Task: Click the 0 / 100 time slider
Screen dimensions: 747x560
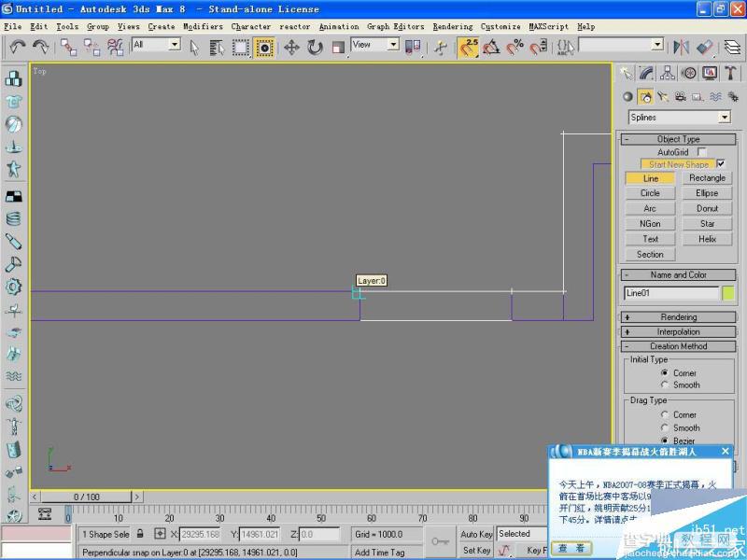Action: 86,497
